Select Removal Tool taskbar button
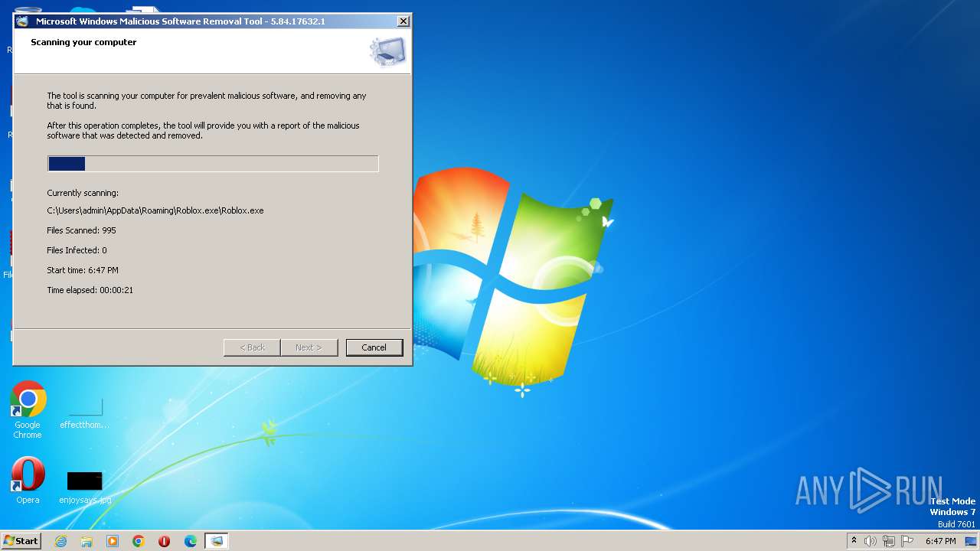This screenshot has width=980, height=551. (217, 541)
